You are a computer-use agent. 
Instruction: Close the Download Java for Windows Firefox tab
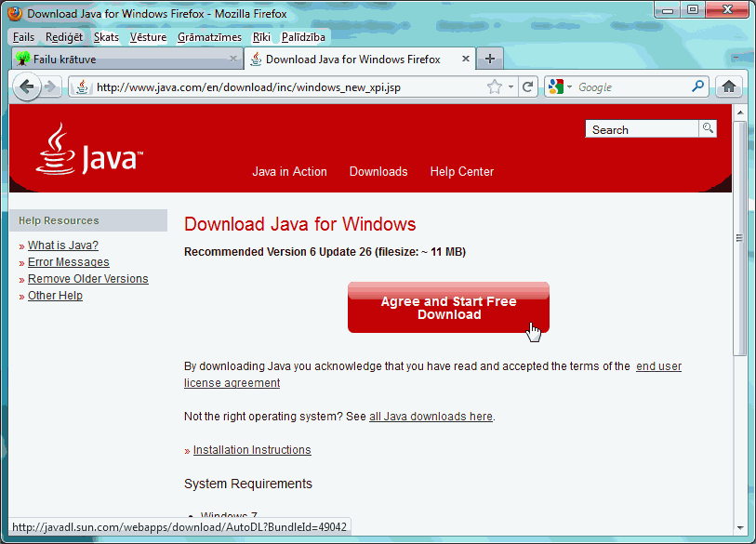click(x=466, y=59)
